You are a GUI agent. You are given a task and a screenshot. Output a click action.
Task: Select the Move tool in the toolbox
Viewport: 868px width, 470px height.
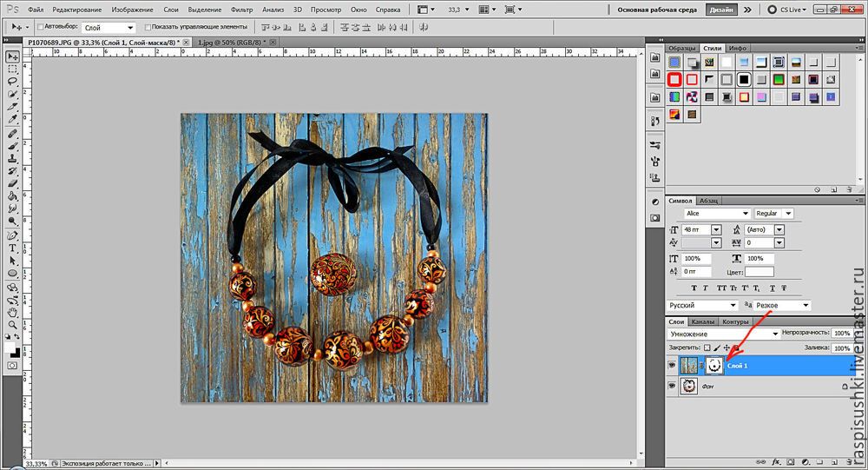coord(13,56)
